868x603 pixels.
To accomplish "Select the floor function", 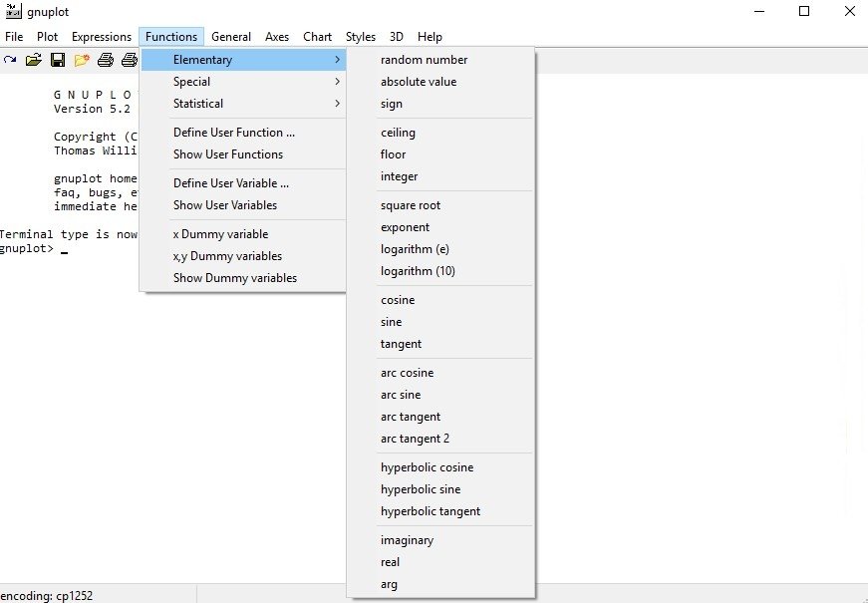I will point(441,154).
